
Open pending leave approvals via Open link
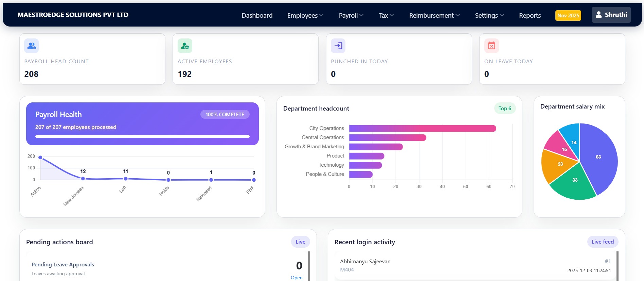(296, 278)
